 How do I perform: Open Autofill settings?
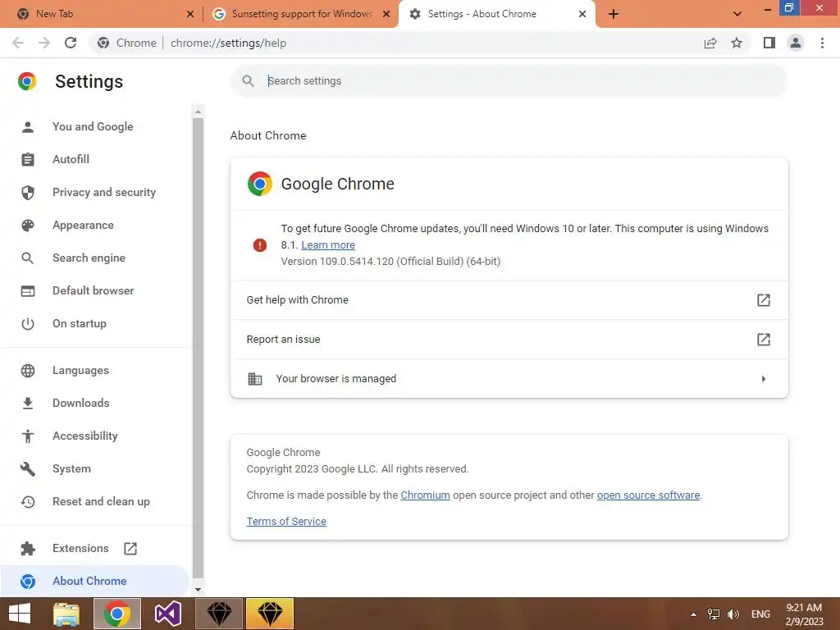point(71,159)
